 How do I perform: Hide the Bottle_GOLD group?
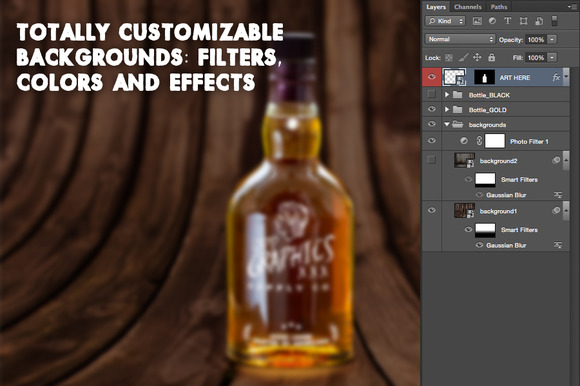(432, 109)
